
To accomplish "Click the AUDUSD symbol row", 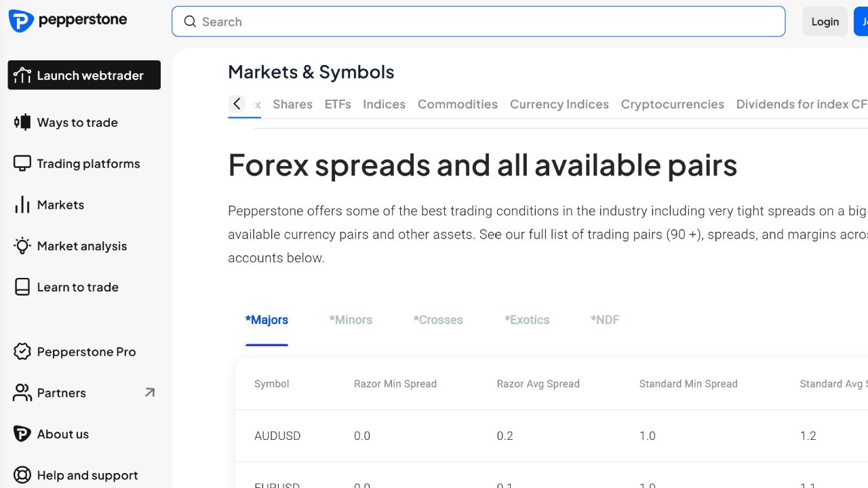I will coord(277,436).
